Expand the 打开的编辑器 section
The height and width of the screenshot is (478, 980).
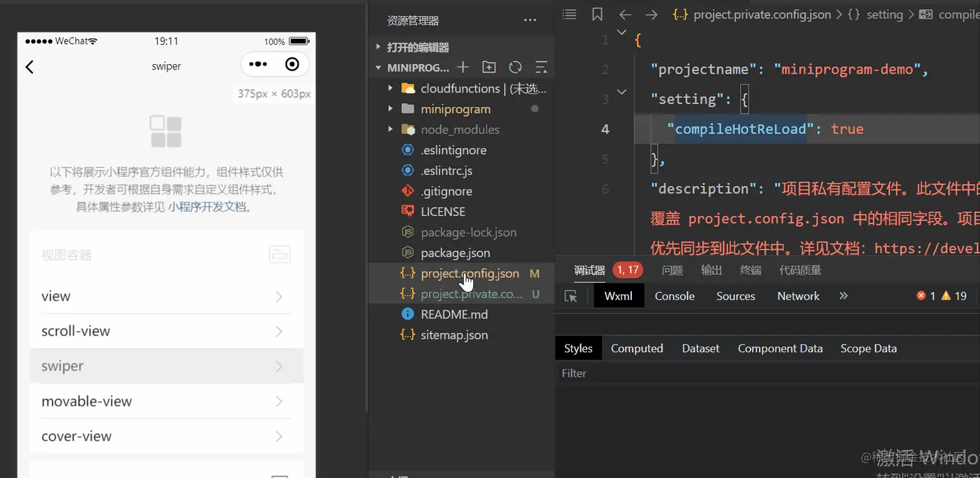pos(379,47)
